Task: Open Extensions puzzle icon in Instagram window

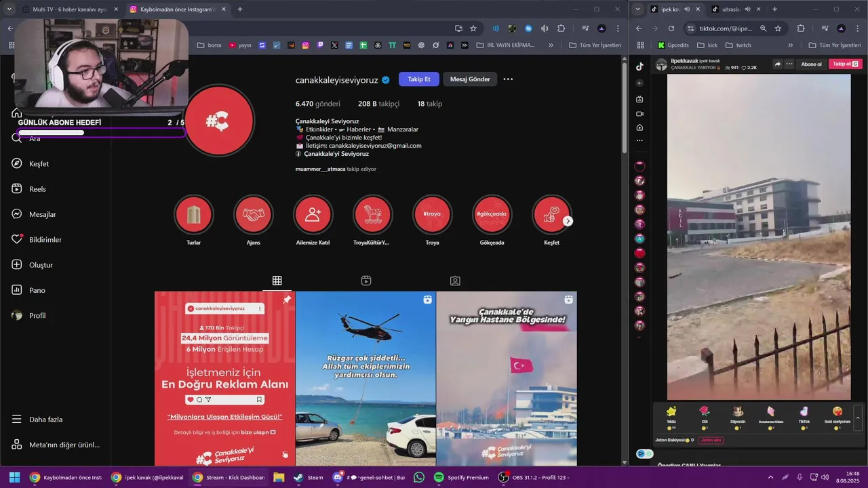Action: pos(561,28)
